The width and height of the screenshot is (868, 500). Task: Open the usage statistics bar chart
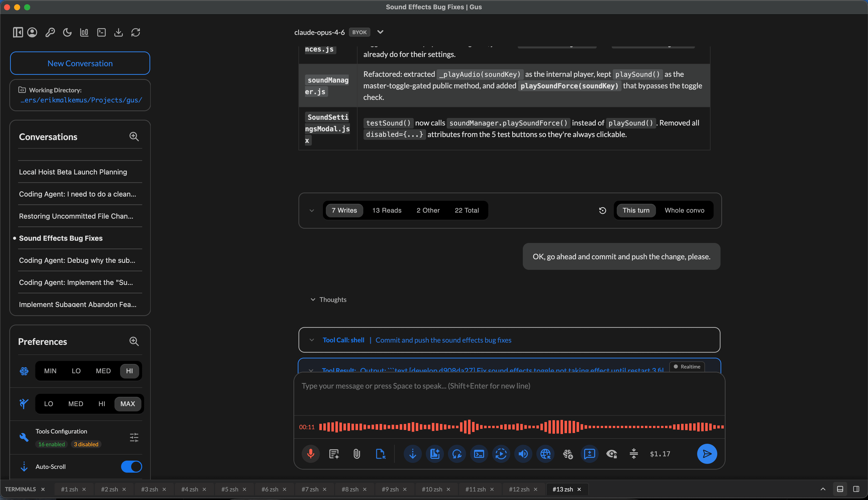84,32
